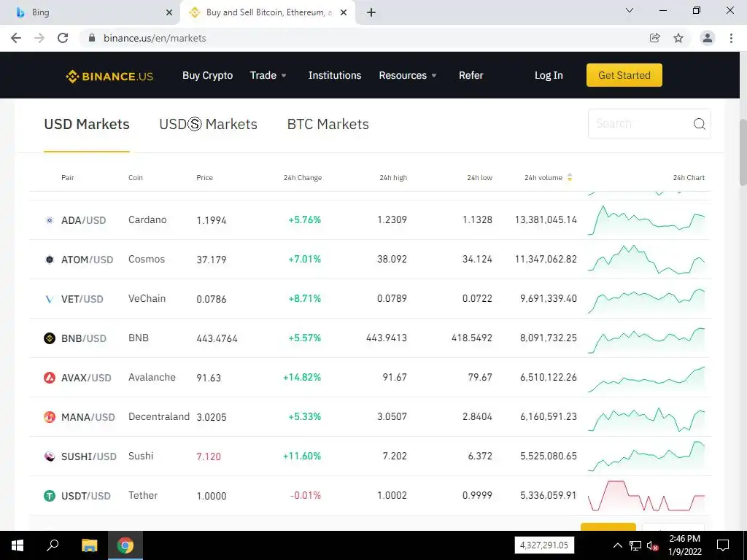Click the VET/USD pair name
Screen dimensions: 747x560
(x=82, y=299)
